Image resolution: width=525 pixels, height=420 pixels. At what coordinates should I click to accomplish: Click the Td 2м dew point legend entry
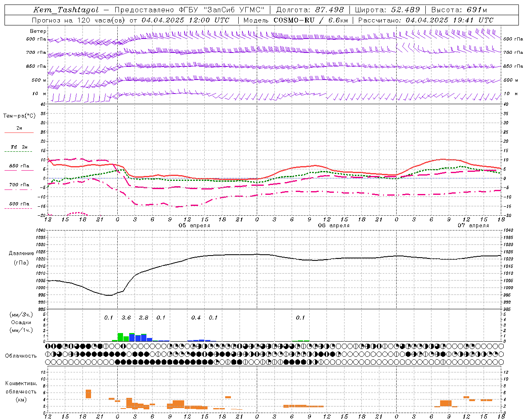tap(19, 147)
